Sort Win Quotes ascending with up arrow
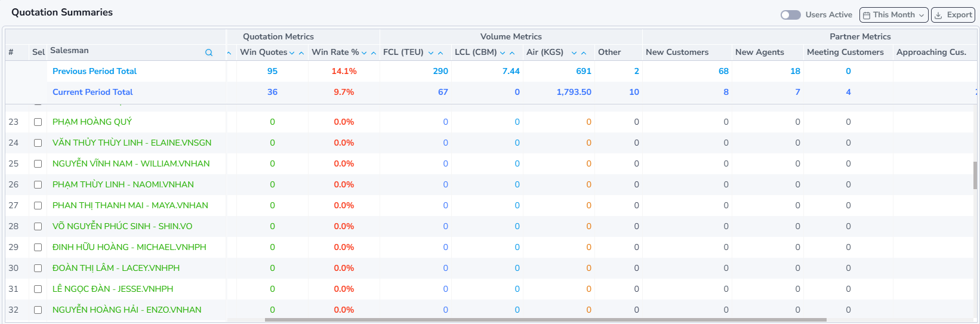Viewport: 980px width, 324px height. click(x=301, y=53)
